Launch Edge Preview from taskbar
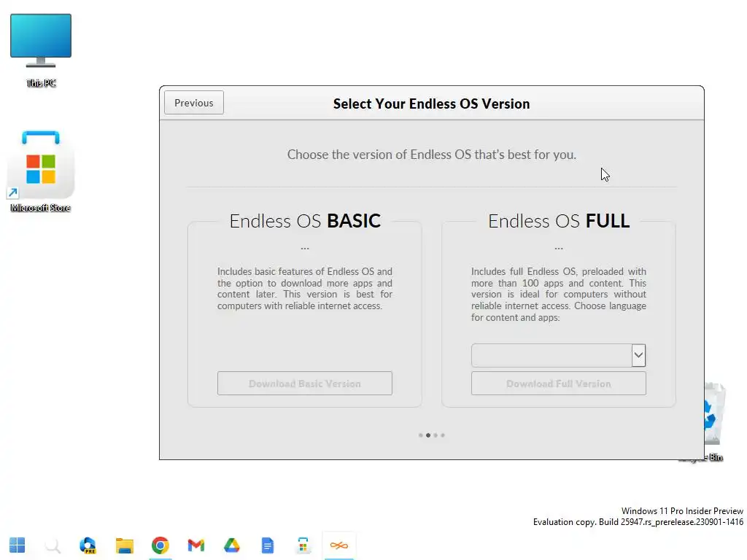The height and width of the screenshot is (560, 747). (x=88, y=545)
